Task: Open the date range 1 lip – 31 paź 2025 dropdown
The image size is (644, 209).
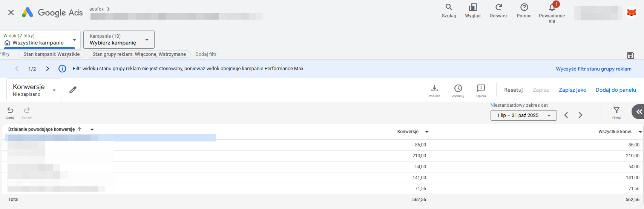Action: [523, 115]
